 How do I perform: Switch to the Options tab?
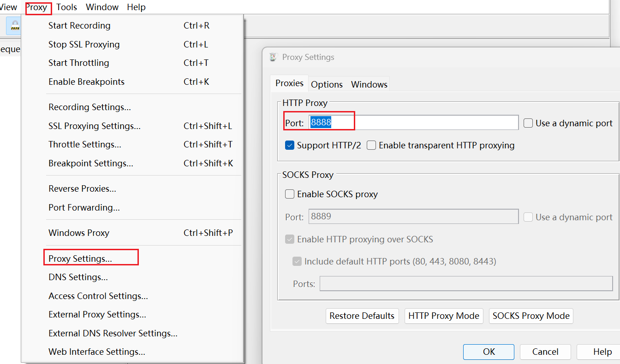coord(327,84)
